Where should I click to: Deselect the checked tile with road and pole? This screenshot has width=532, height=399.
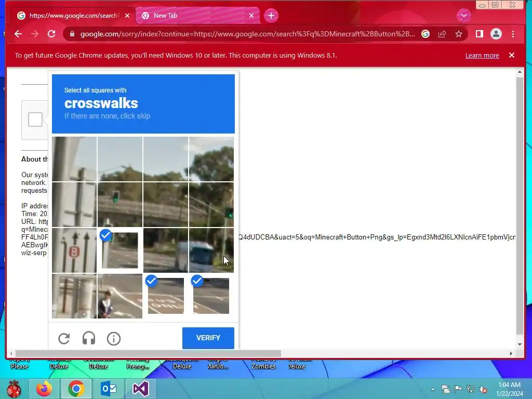tap(120, 250)
